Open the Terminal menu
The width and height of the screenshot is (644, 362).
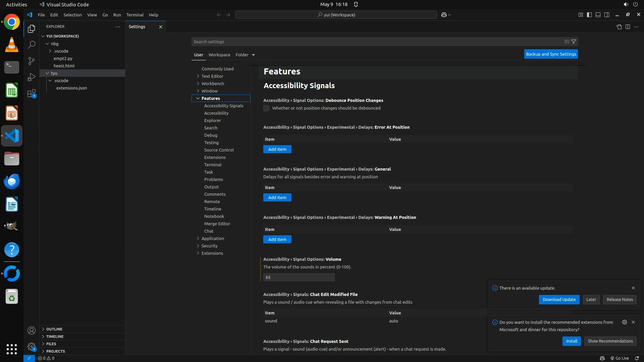pyautogui.click(x=135, y=15)
